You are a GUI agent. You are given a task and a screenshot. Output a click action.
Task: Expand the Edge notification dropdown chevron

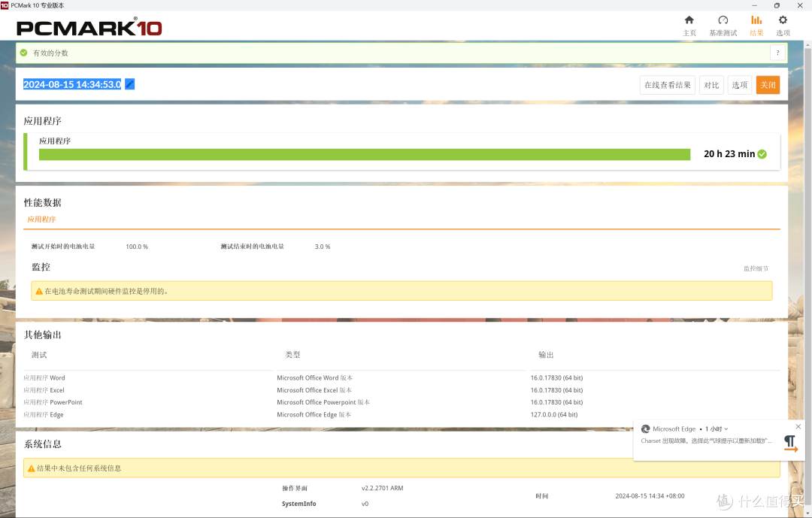pyautogui.click(x=726, y=429)
